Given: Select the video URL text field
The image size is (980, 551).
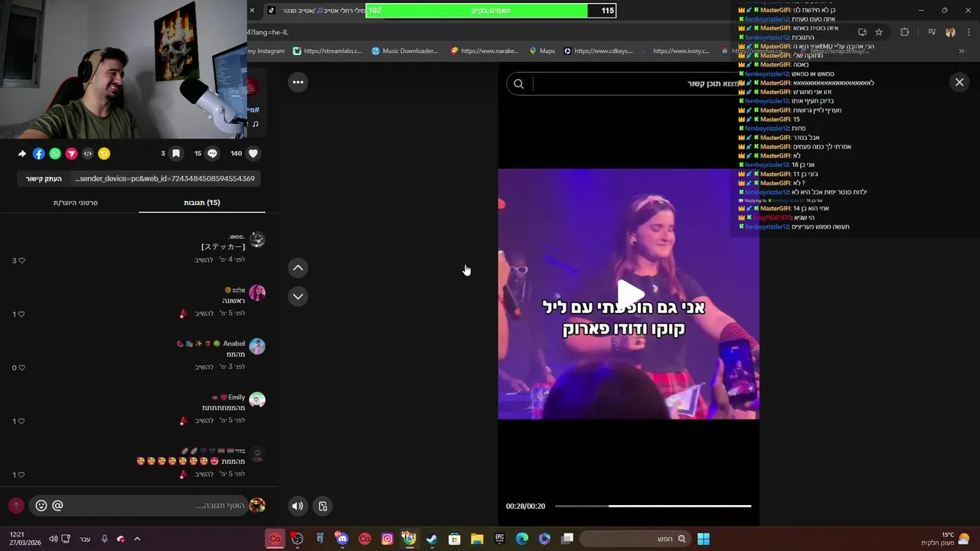Looking at the screenshot, I should [x=165, y=178].
